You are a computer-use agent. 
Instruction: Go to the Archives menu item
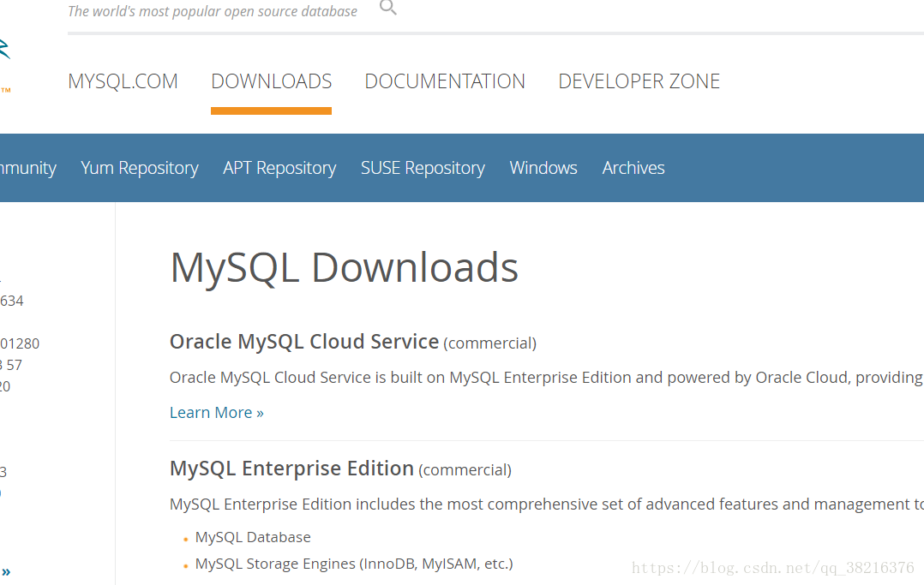[633, 168]
